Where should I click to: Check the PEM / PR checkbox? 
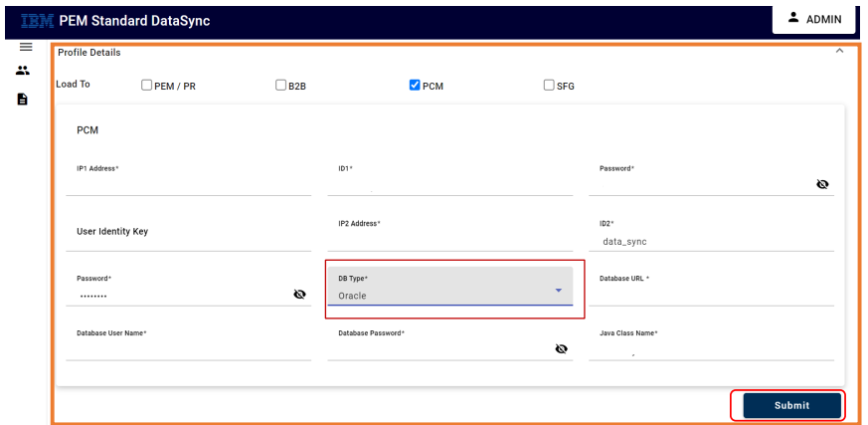point(146,86)
